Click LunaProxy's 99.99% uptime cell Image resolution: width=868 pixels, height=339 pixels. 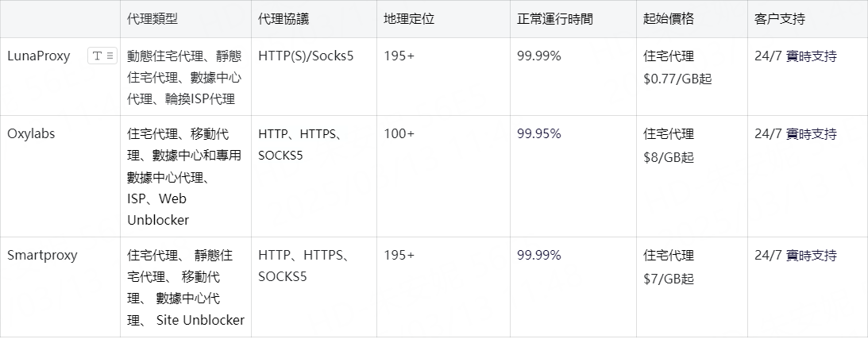(x=573, y=77)
